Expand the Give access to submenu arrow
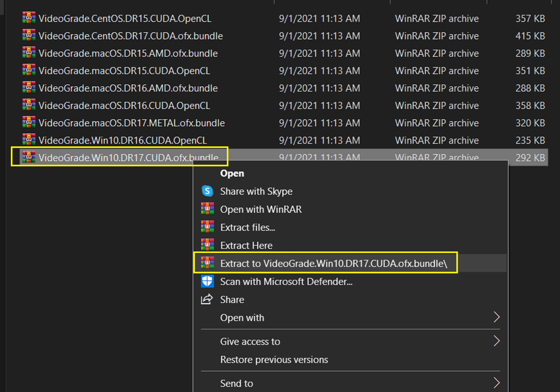Image resolution: width=560 pixels, height=392 pixels. (x=496, y=341)
